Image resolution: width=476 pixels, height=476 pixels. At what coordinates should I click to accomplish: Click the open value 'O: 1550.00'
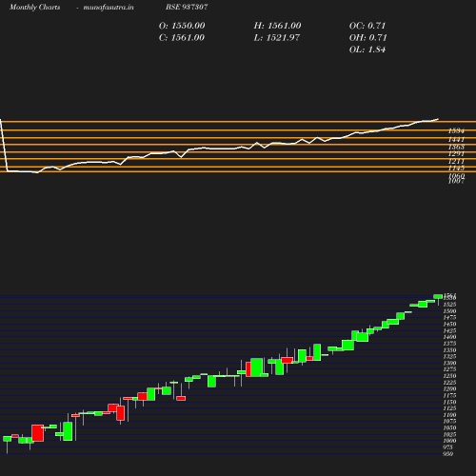point(182,26)
